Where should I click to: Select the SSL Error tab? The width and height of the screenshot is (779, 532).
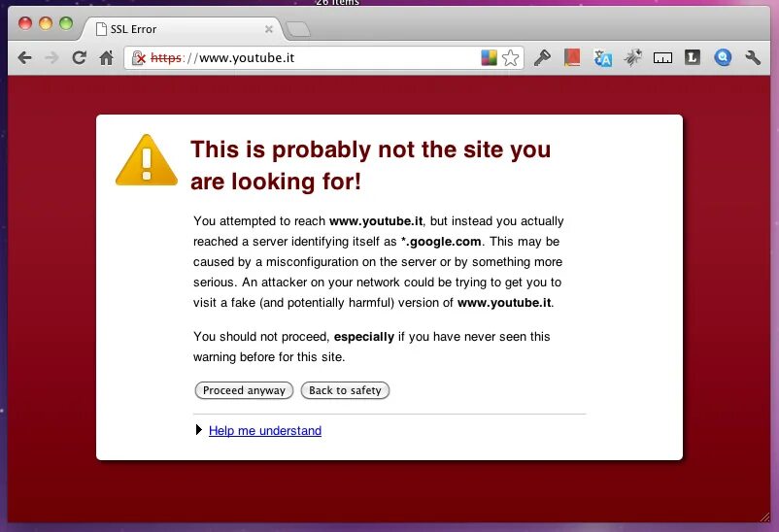(182, 29)
